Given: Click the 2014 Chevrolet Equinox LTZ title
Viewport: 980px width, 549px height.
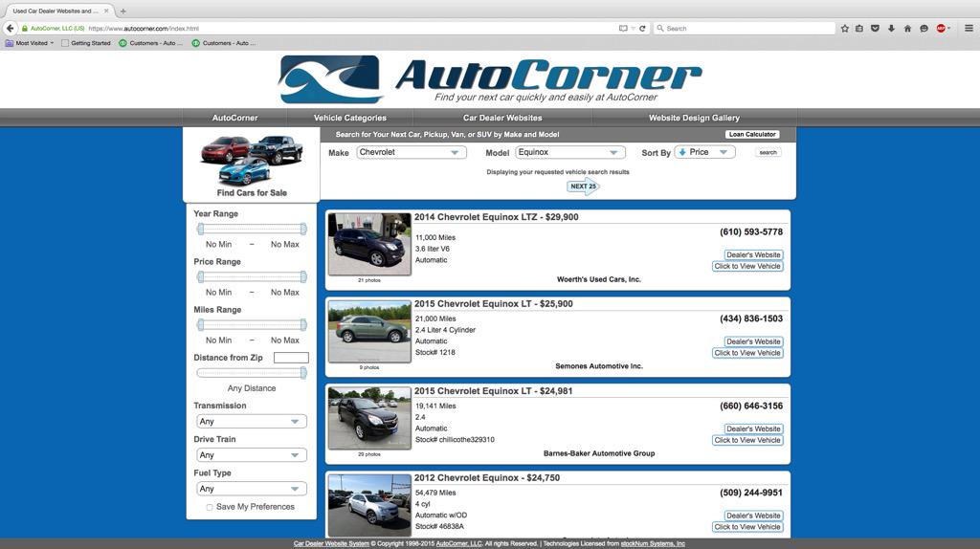Looking at the screenshot, I should (497, 217).
